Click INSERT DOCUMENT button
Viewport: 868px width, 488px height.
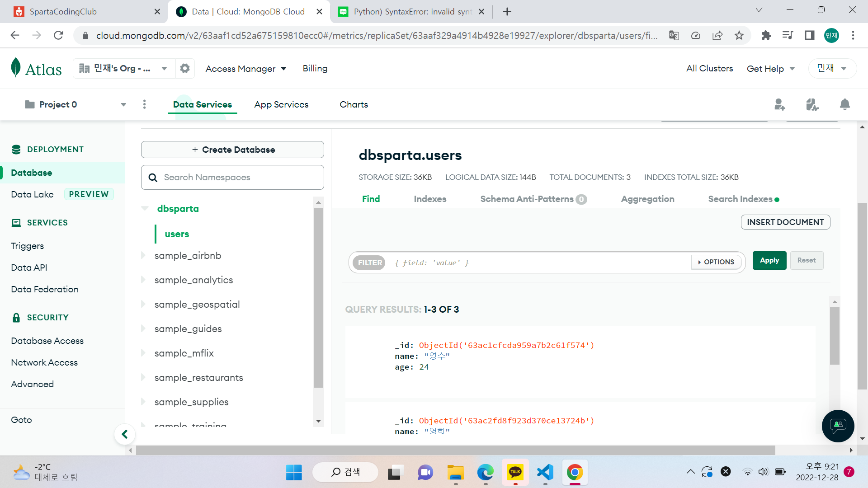pos(785,222)
